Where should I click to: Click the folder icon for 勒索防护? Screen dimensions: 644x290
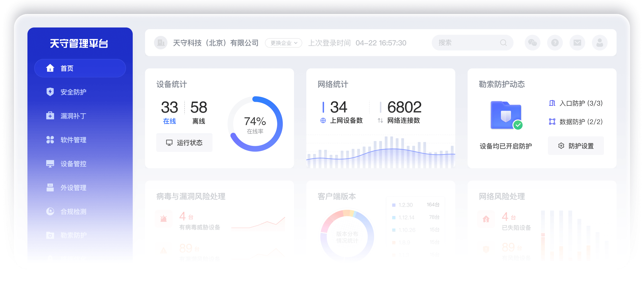coord(50,235)
